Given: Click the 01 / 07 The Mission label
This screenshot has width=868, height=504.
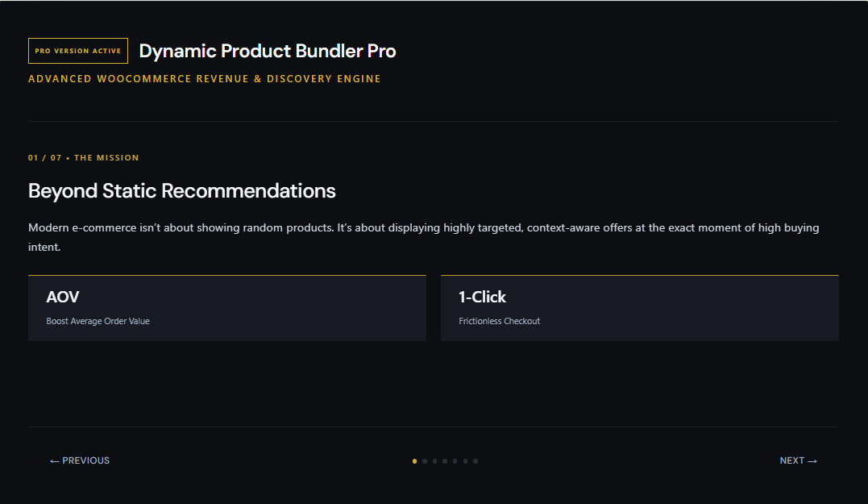Looking at the screenshot, I should pos(84,158).
